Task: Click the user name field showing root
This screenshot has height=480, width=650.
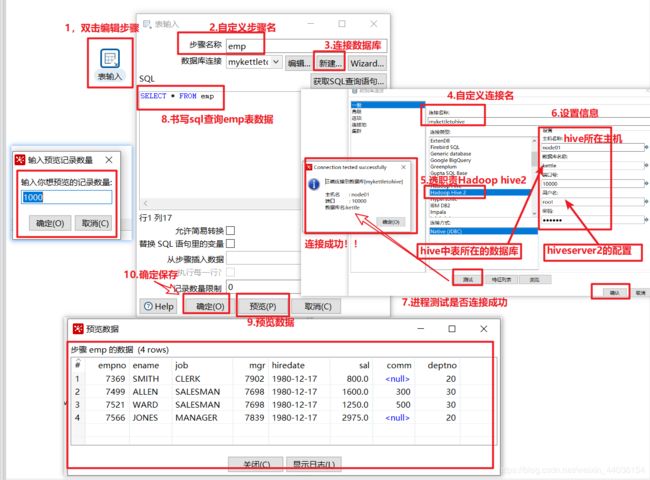Action: point(593,202)
